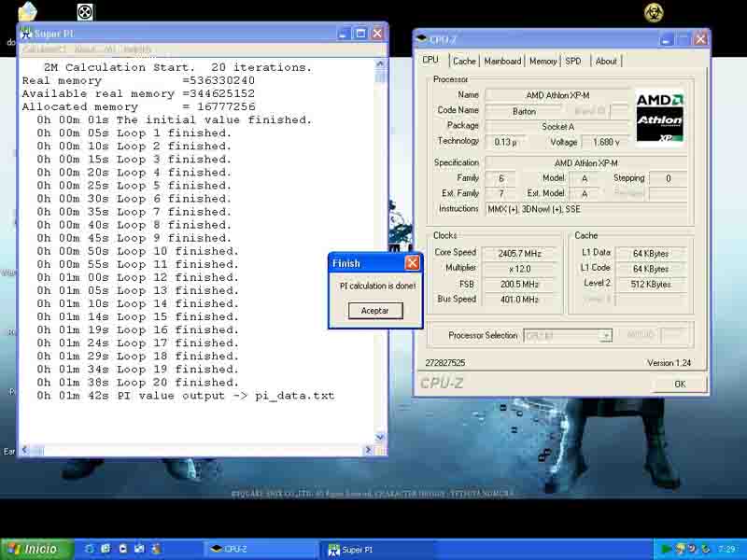Open the desktop shortcut with circular X icon
This screenshot has height=560, width=747.
coord(85,12)
